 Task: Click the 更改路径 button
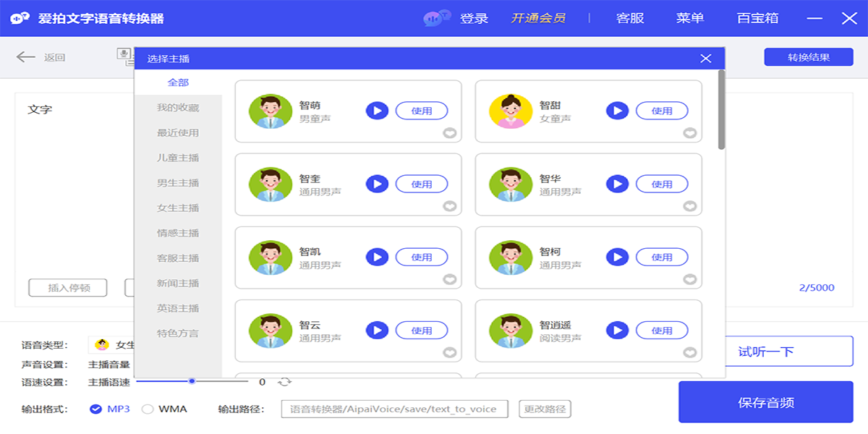coord(545,409)
